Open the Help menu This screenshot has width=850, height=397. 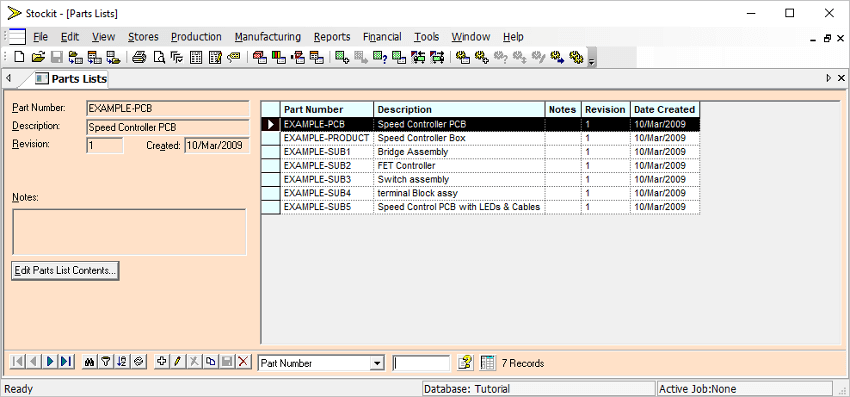[x=513, y=37]
